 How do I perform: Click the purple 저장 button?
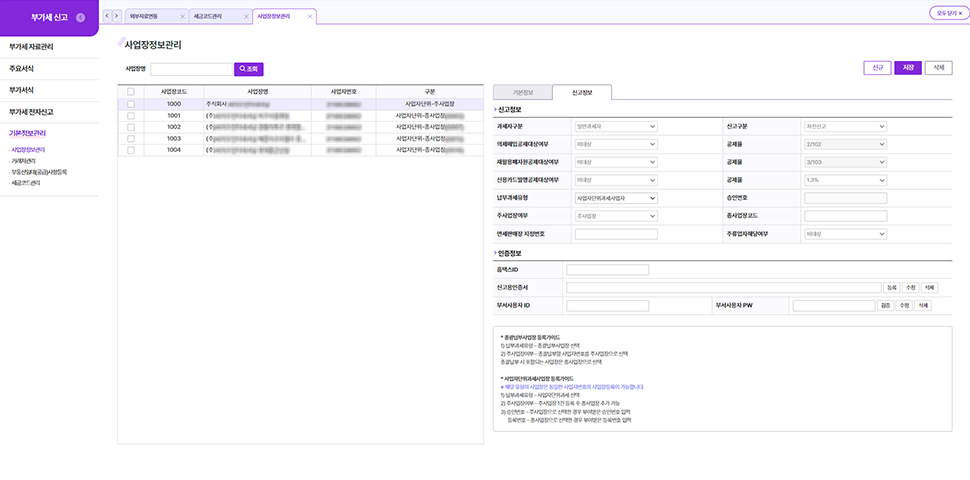pos(907,68)
